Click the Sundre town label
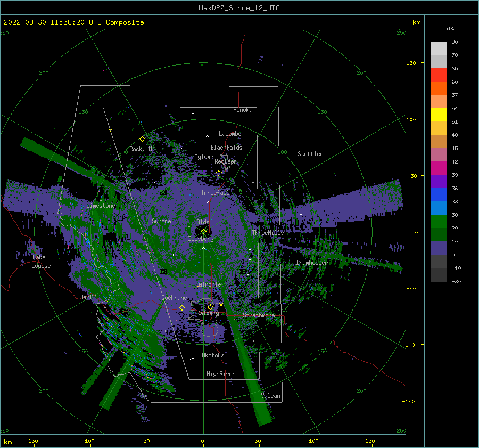Image resolution: width=479 pixels, height=448 pixels. coord(161,221)
